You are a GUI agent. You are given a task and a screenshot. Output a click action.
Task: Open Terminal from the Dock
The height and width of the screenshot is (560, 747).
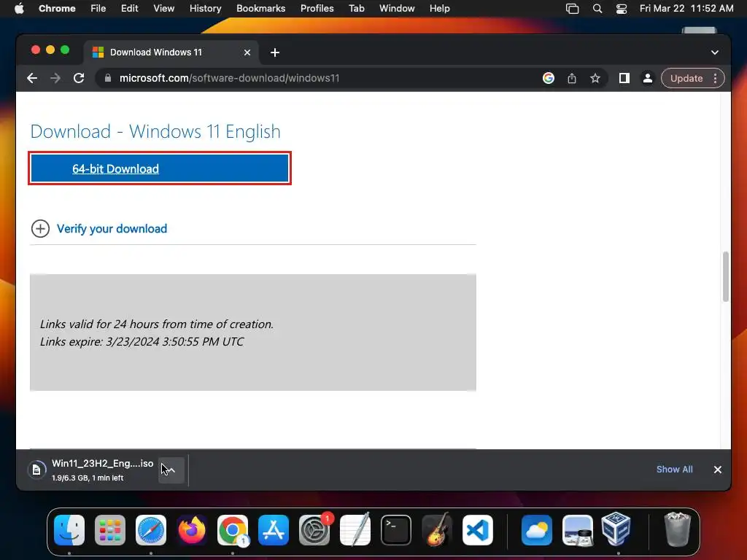coord(396,530)
